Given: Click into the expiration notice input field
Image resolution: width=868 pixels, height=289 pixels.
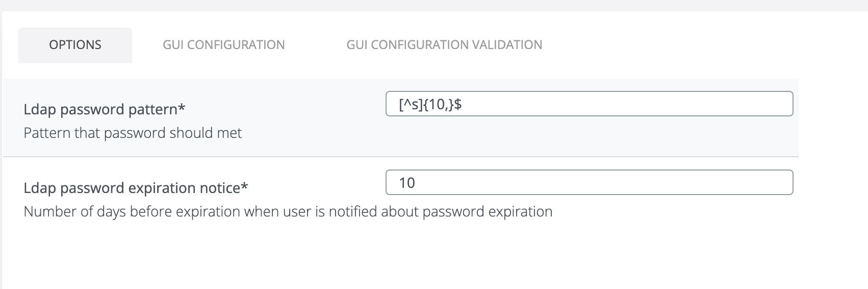Looking at the screenshot, I should click(589, 183).
